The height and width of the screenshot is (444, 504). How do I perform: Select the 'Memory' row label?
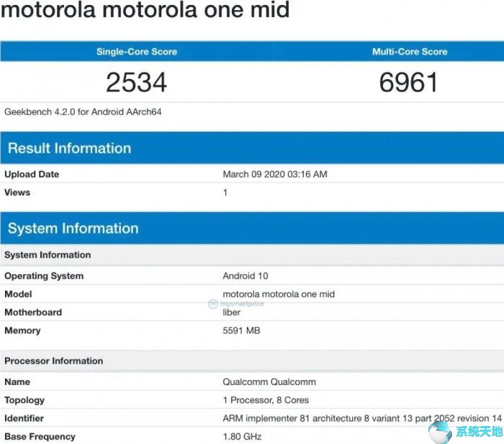(x=22, y=330)
